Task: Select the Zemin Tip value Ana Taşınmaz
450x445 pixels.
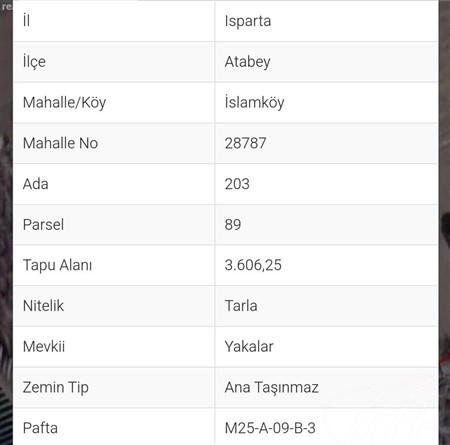Action: [x=272, y=388]
